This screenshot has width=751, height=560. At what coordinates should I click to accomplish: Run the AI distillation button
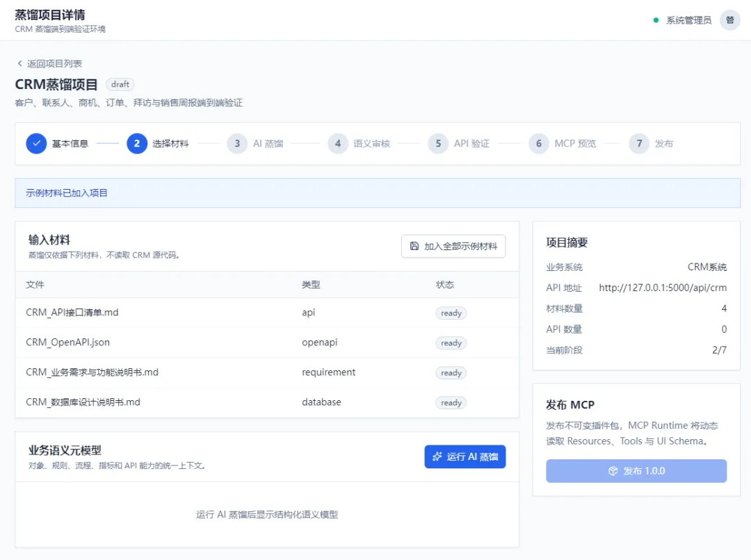coord(465,456)
